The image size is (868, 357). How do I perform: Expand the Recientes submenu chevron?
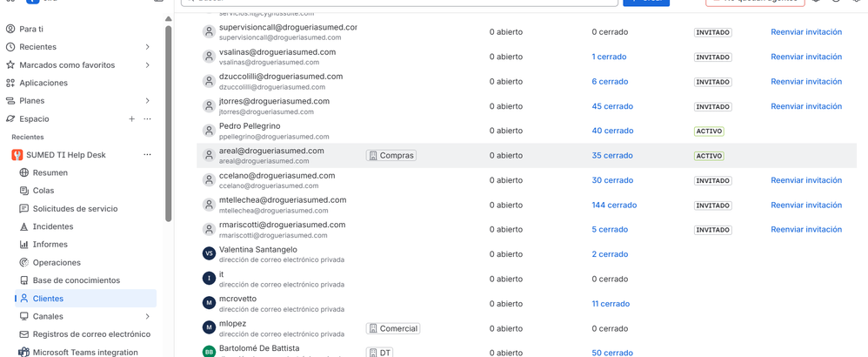(147, 47)
